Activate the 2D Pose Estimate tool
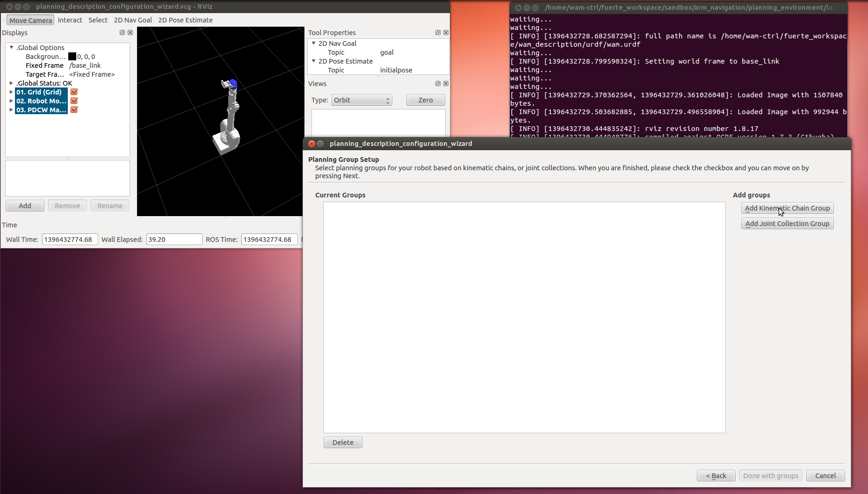 [x=185, y=20]
